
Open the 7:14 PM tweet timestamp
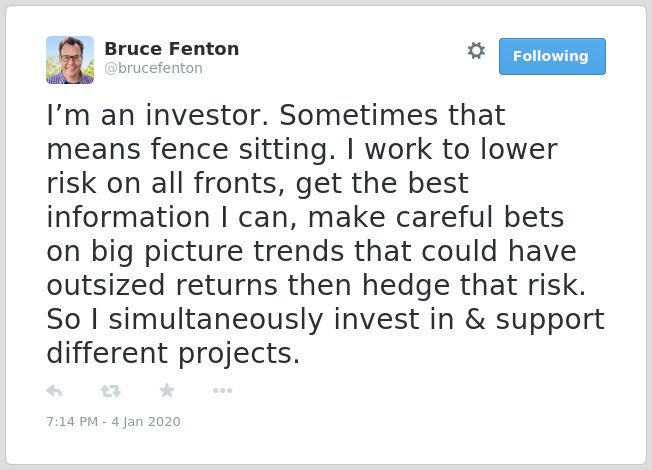point(72,421)
